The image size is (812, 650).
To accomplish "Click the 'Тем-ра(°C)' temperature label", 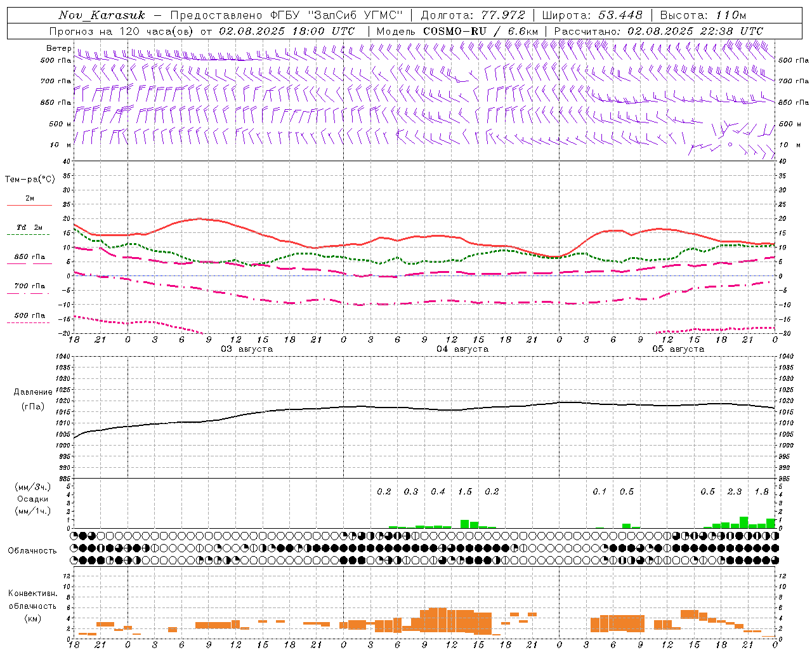I will [30, 180].
